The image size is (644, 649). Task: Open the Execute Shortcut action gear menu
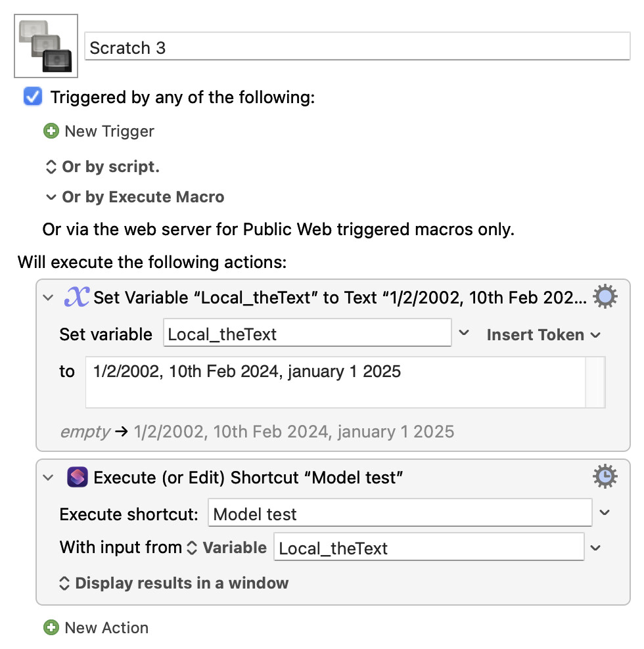605,476
